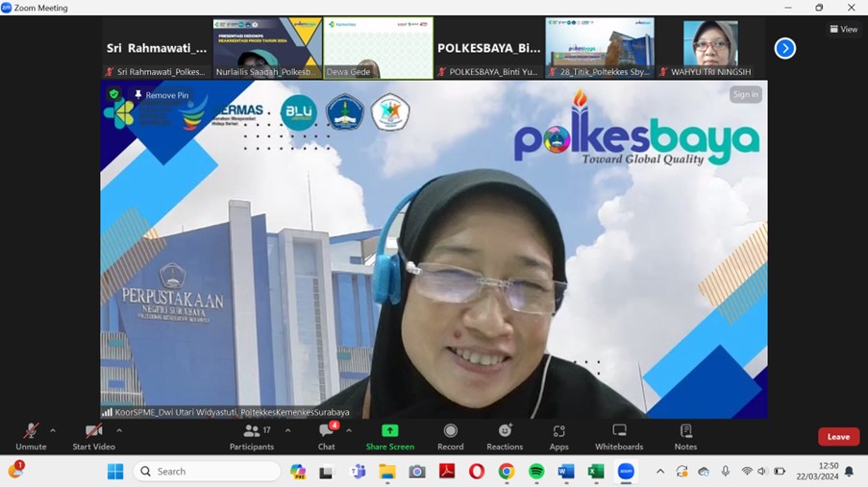Image resolution: width=868 pixels, height=487 pixels.
Task: Click the green Share Screen button
Action: tap(389, 437)
